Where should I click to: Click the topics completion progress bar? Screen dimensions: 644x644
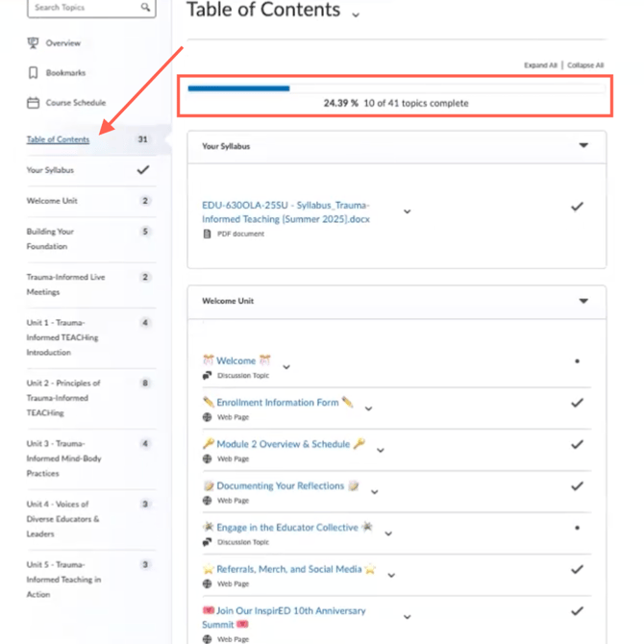396,88
